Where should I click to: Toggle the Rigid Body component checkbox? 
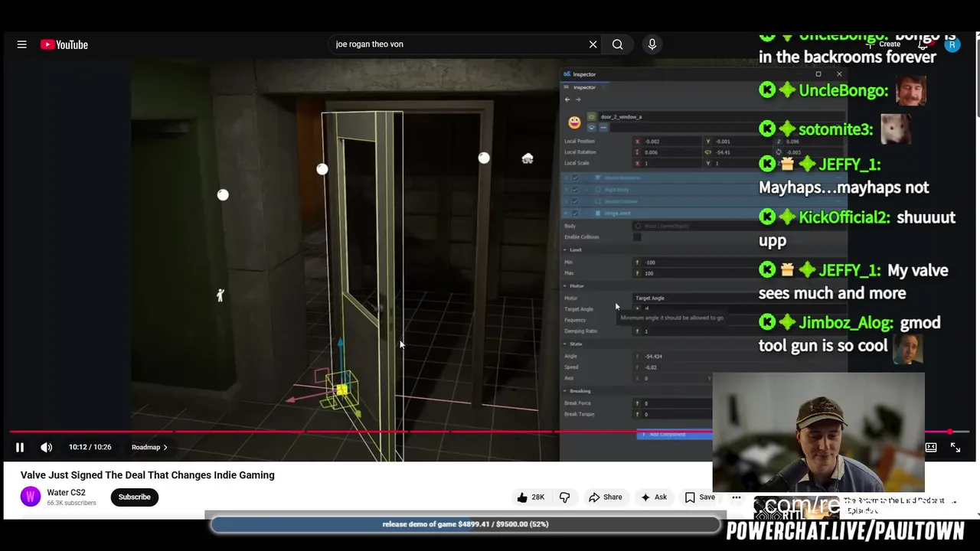(x=575, y=189)
